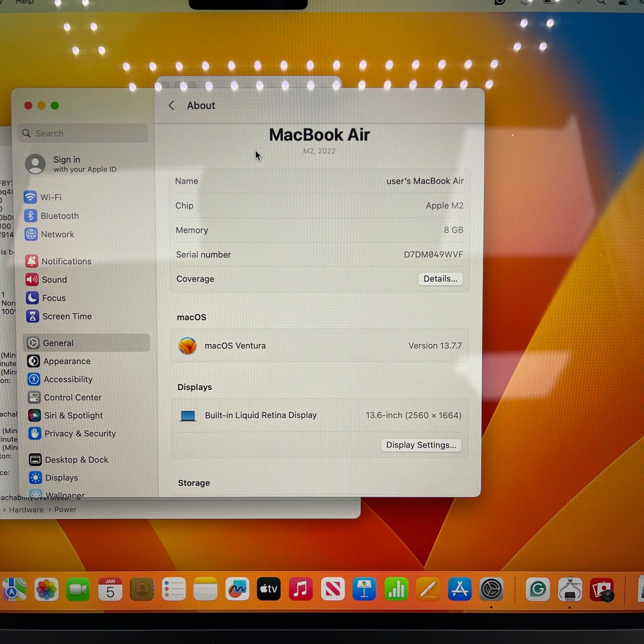
Task: Open Desktop & Dock settings
Action: [x=77, y=459]
